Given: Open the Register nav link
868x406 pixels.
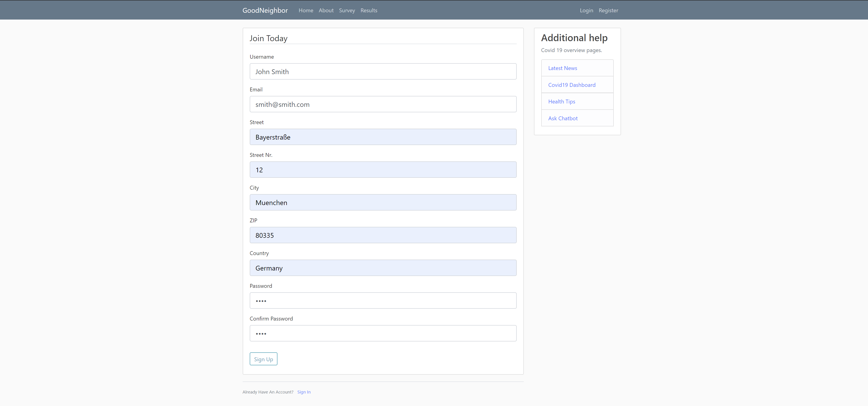Looking at the screenshot, I should coord(608,10).
